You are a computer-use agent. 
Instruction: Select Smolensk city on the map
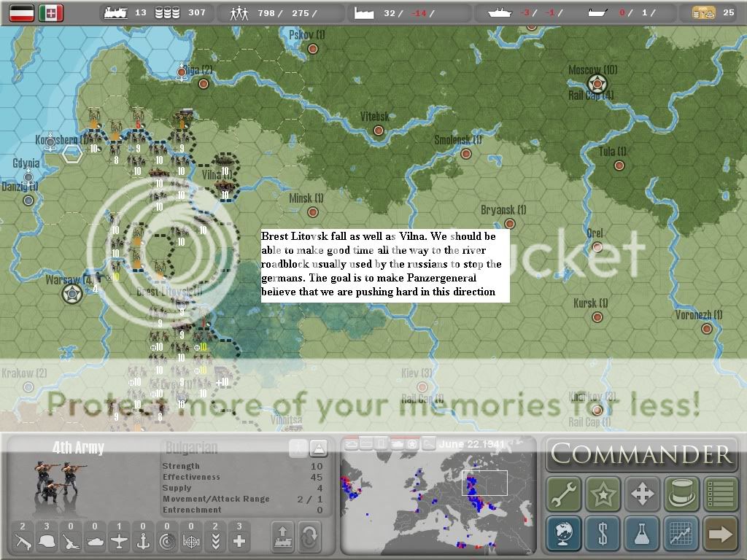pyautogui.click(x=466, y=154)
